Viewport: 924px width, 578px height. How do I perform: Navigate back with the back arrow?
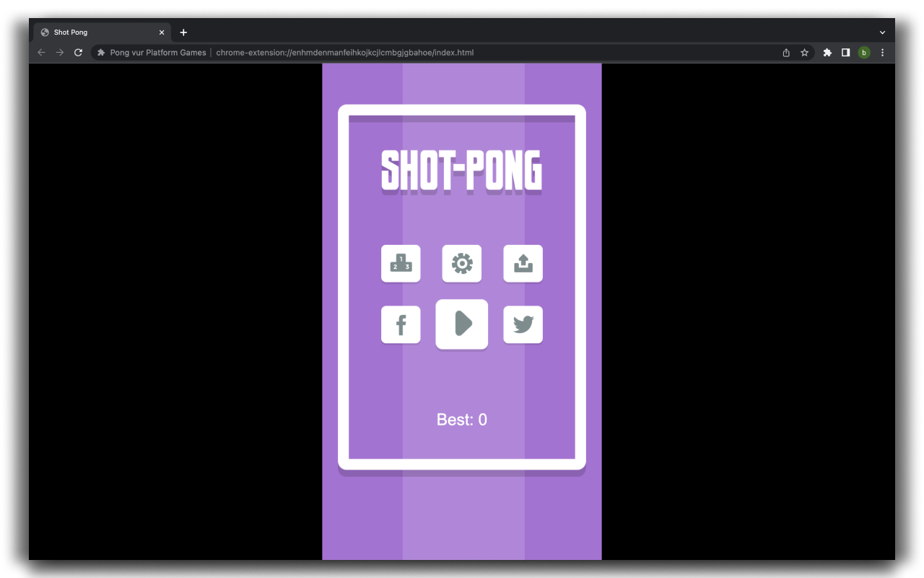[x=41, y=52]
